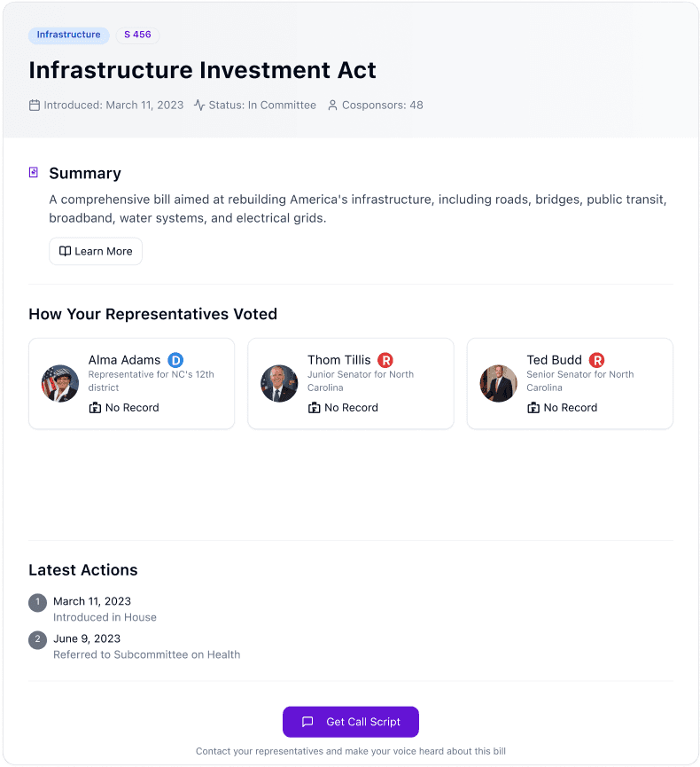Select the Infrastructure category tag
The width and height of the screenshot is (700, 767).
pyautogui.click(x=68, y=35)
